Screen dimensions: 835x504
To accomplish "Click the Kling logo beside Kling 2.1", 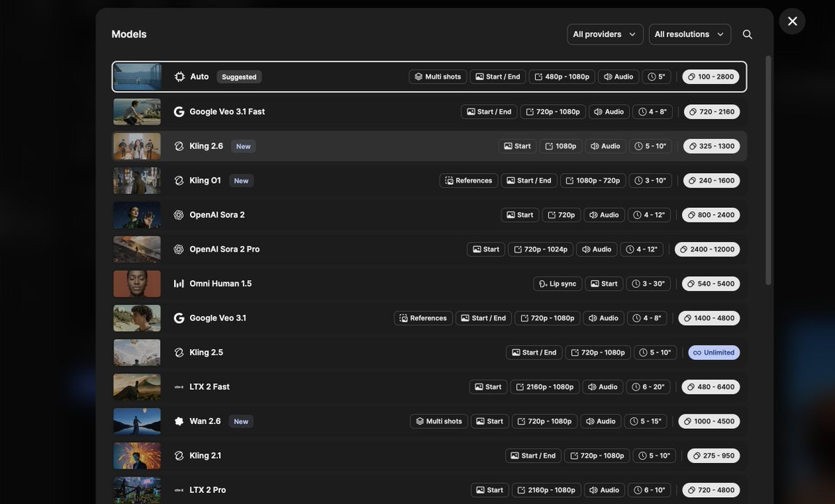I will [x=179, y=455].
